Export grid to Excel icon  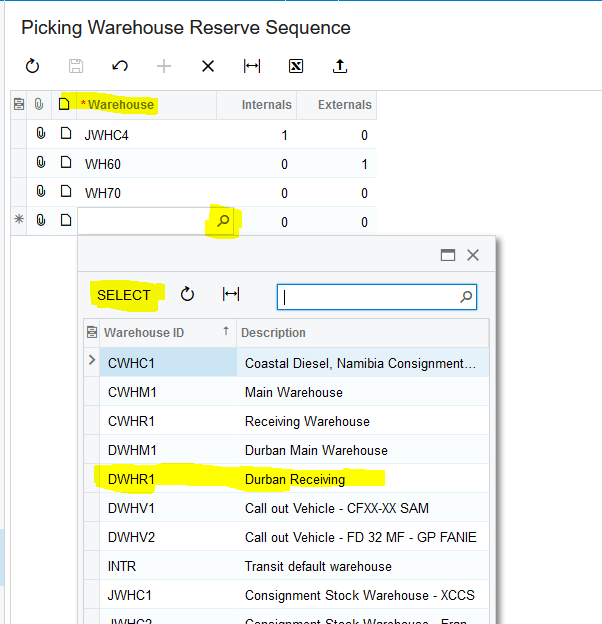click(296, 66)
